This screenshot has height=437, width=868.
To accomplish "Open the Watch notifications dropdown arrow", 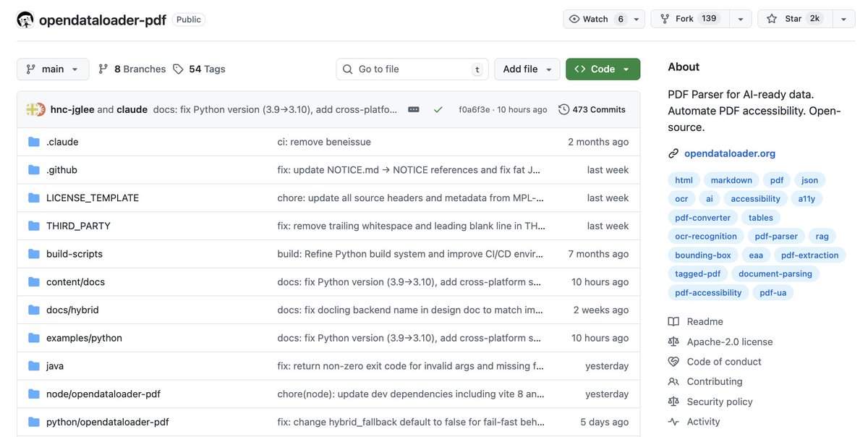I will (637, 19).
